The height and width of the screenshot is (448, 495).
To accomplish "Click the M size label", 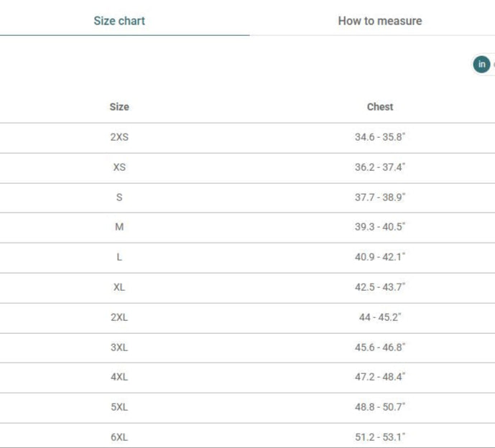I will point(119,227).
